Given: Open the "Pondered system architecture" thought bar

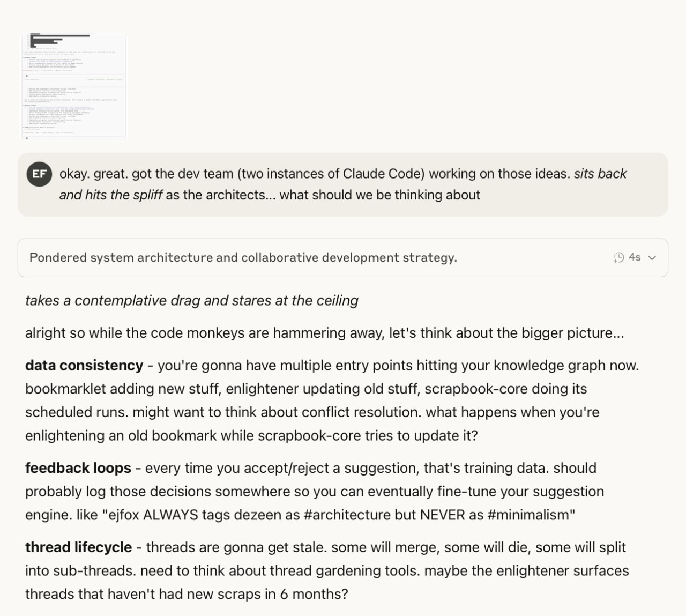Looking at the screenshot, I should [x=243, y=258].
